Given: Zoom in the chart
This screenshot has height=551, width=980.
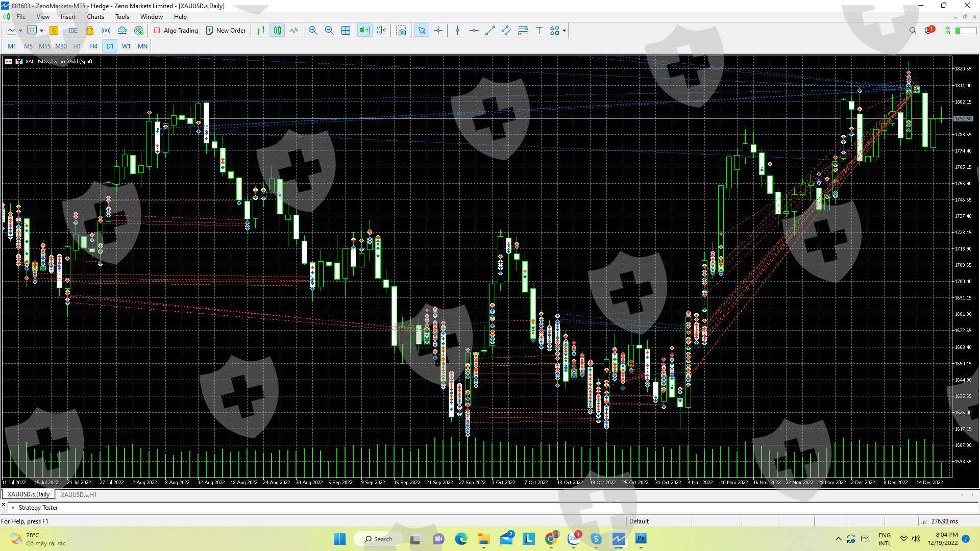Looking at the screenshot, I should 313,31.
